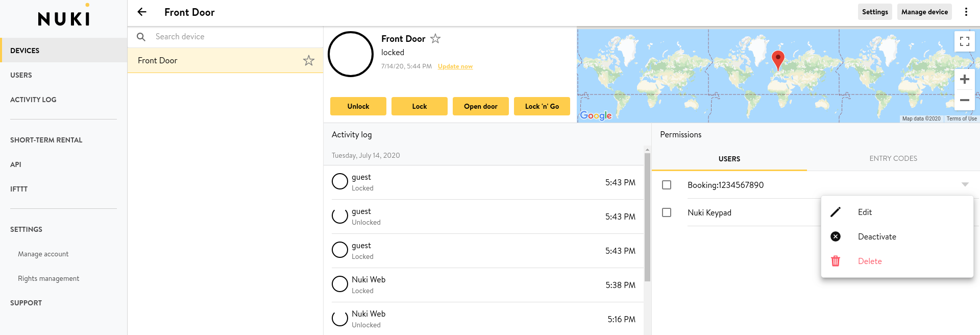Image resolution: width=980 pixels, height=335 pixels.
Task: Click the large lock status circle
Action: click(351, 54)
